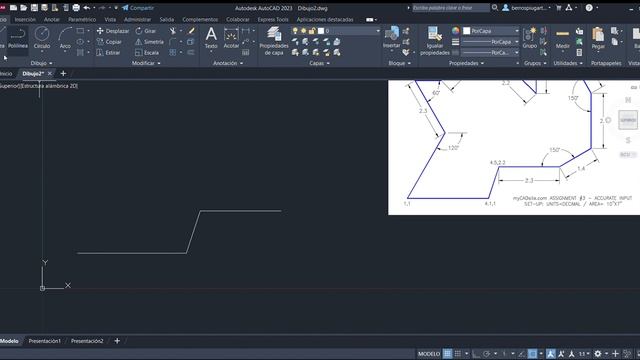The height and width of the screenshot is (360, 640).
Task: Switch to the Vista ribbon tab
Action: [110, 20]
